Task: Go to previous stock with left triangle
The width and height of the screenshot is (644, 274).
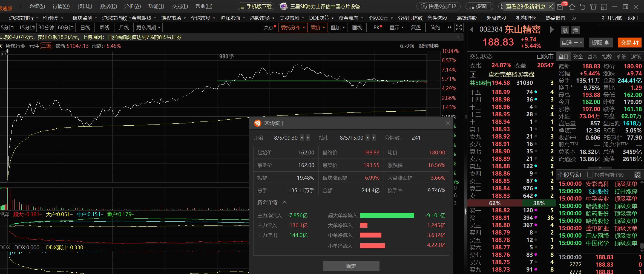Action: click(x=472, y=30)
